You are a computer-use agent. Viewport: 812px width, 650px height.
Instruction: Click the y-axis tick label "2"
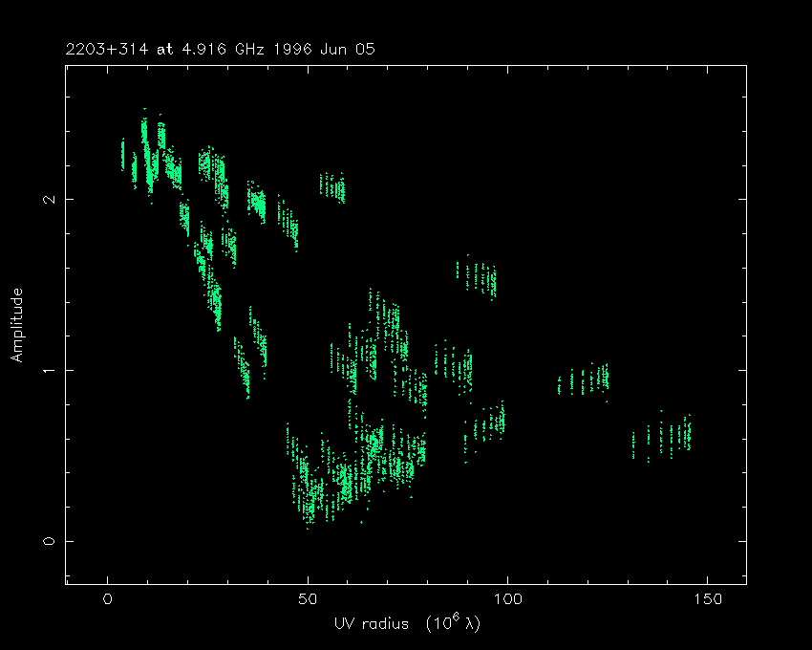45,200
